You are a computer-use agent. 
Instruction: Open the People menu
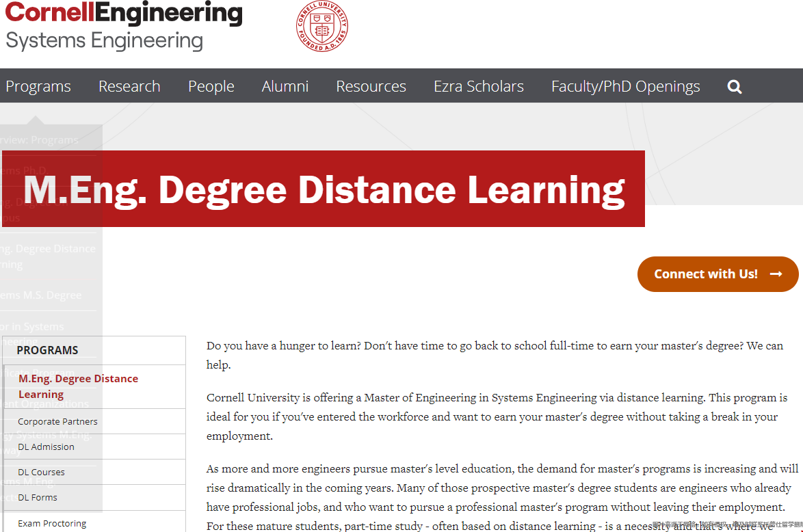(x=211, y=86)
